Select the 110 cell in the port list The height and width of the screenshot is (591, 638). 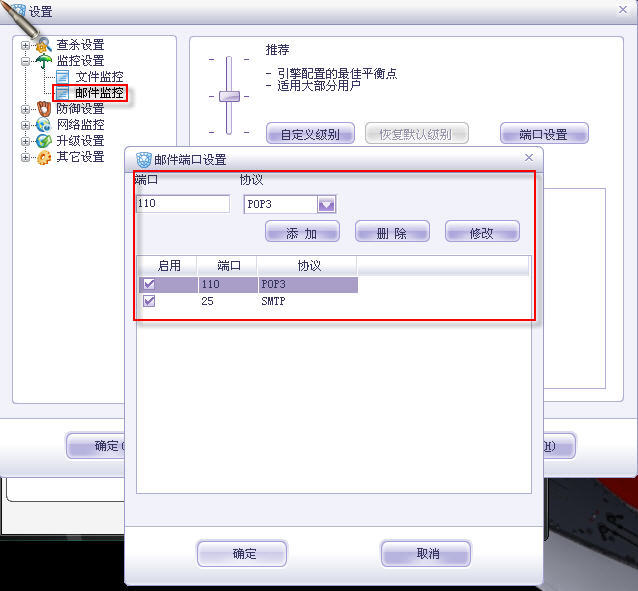click(x=228, y=284)
